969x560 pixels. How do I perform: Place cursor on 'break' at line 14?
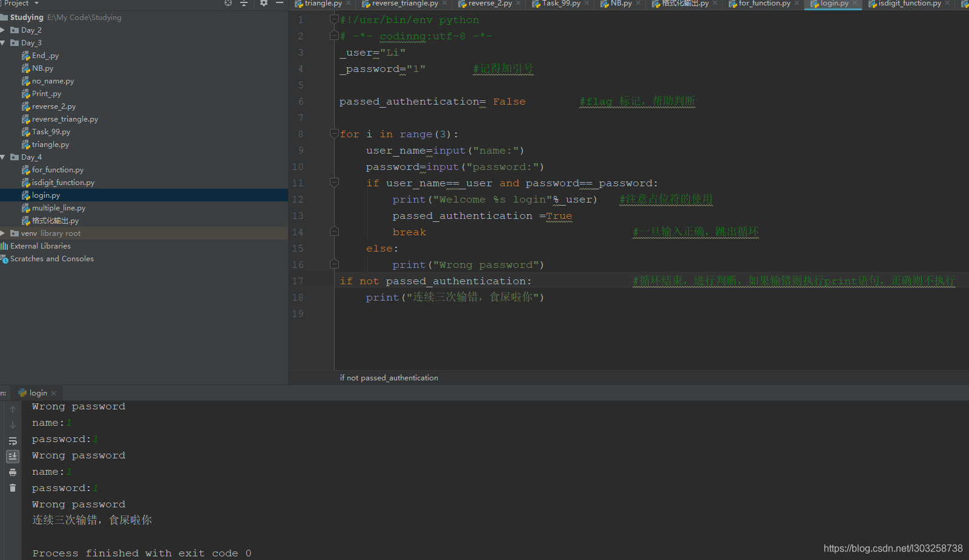pyautogui.click(x=409, y=232)
